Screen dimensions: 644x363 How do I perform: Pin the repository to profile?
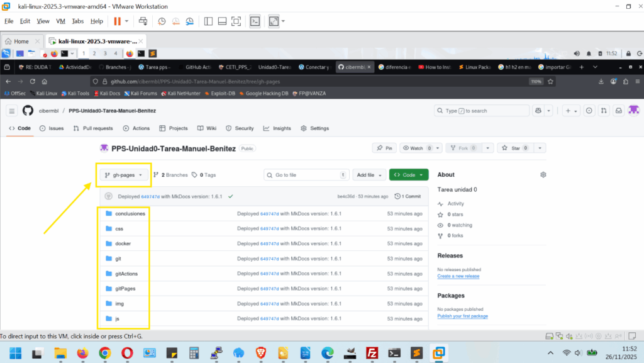point(384,148)
